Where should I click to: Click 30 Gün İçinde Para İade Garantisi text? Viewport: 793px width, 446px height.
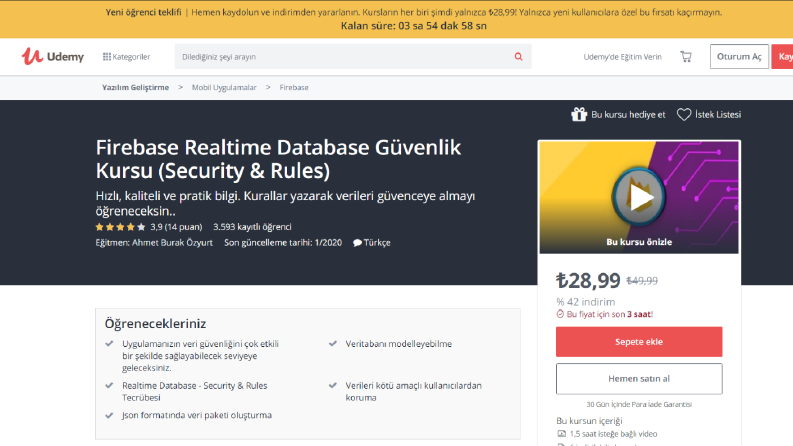click(639, 405)
